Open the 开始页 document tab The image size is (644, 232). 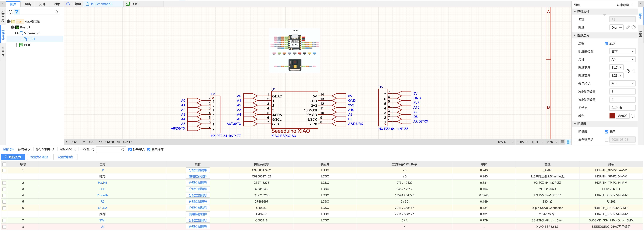click(73, 4)
